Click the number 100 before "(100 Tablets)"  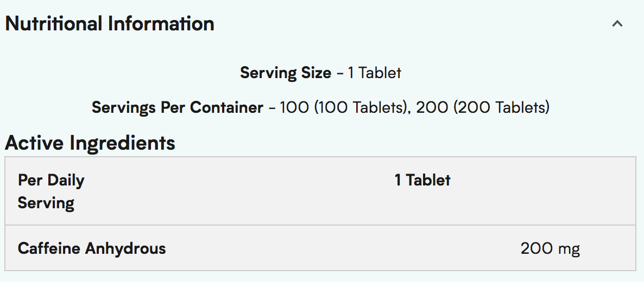294,107
